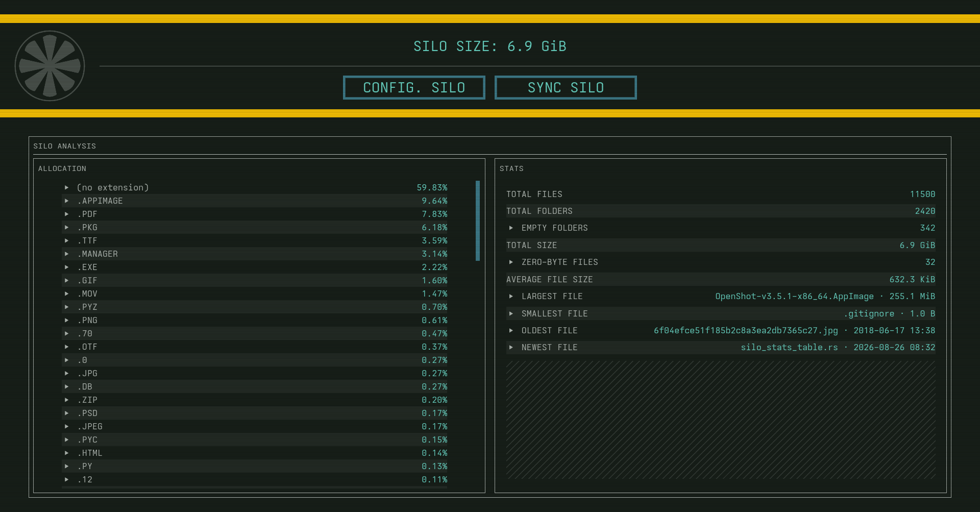This screenshot has height=512, width=980.
Task: Click the 59.83% value
Action: pos(432,187)
